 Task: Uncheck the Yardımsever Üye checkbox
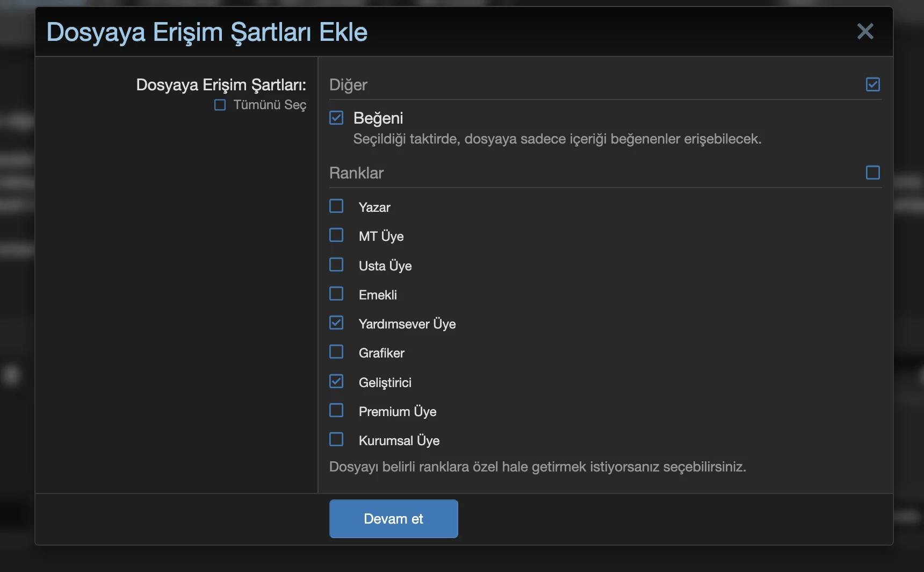click(336, 323)
